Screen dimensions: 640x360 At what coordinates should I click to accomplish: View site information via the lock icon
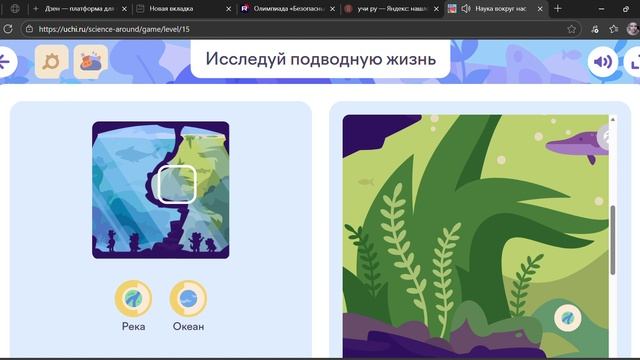[x=29, y=29]
